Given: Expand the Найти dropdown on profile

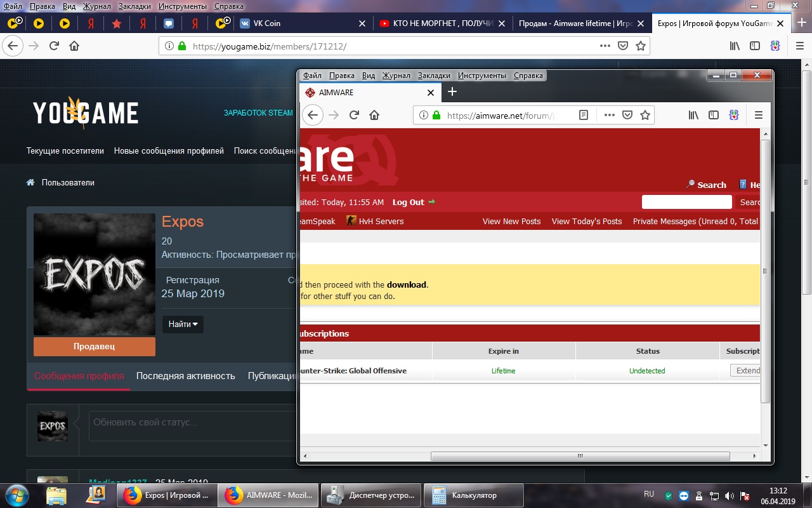Looking at the screenshot, I should pos(183,324).
